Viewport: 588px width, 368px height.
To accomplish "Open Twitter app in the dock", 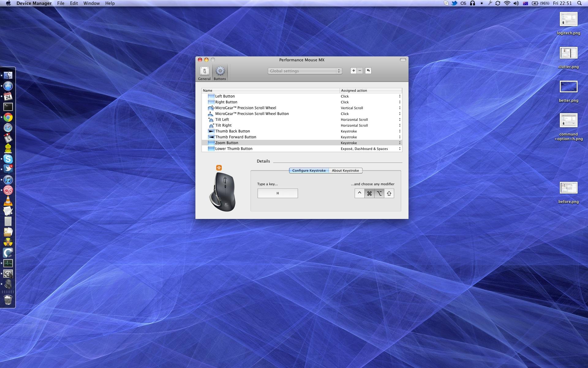I will 8,169.
